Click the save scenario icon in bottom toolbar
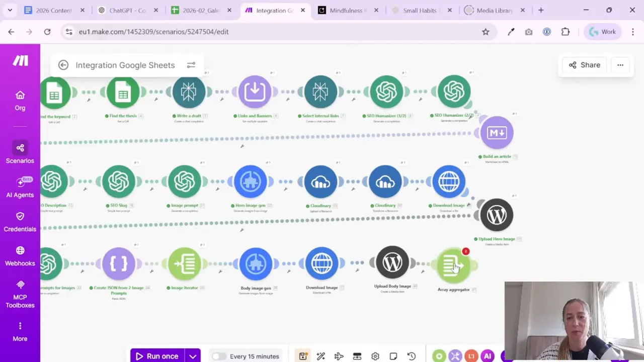 pyautogui.click(x=303, y=356)
